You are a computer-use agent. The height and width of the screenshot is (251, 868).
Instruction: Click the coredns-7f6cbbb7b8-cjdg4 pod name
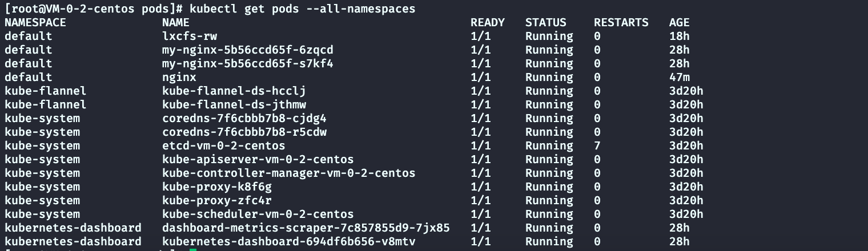[x=244, y=119]
